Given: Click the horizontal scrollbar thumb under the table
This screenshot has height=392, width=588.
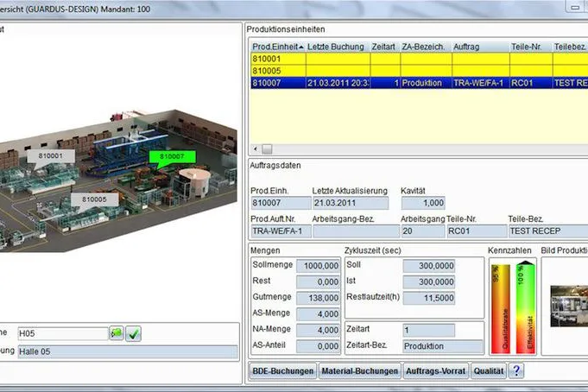Looking at the screenshot, I should click(267, 149).
